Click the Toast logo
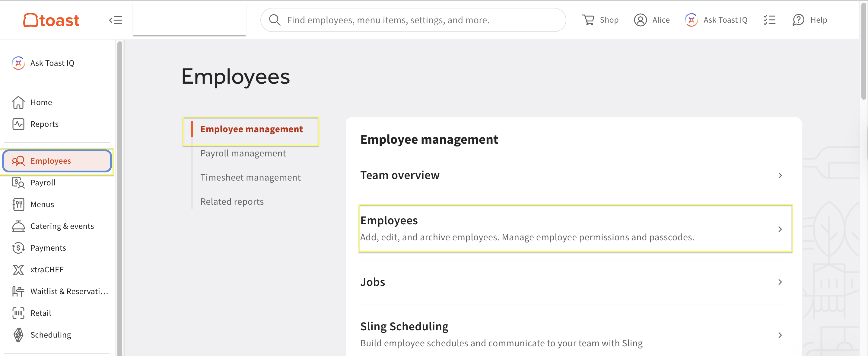Viewport: 868px width, 356px height. 51,20
